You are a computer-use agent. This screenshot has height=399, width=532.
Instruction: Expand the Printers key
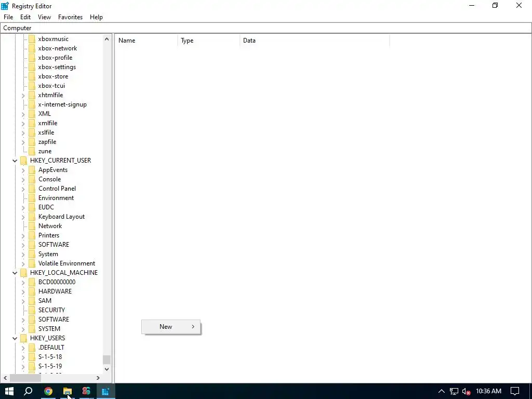coord(23,235)
